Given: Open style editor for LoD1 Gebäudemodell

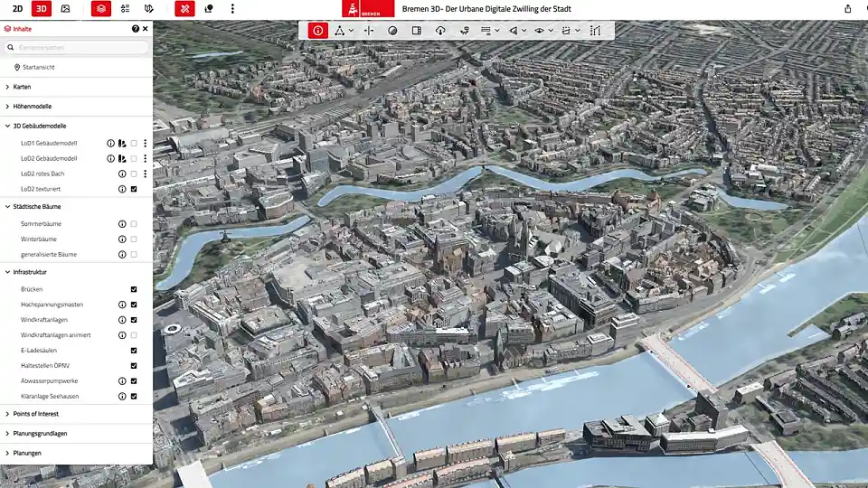Looking at the screenshot, I should tap(122, 143).
